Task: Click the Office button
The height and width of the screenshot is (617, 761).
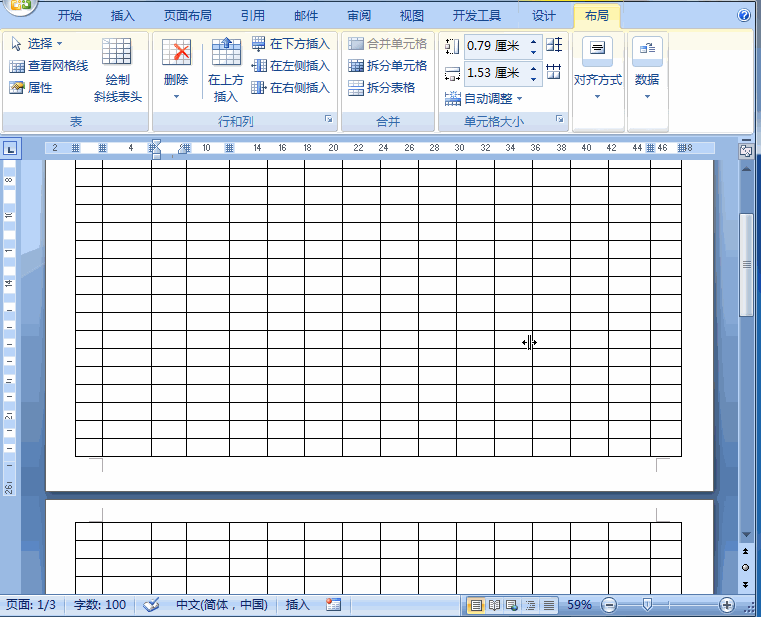Action: pyautogui.click(x=18, y=6)
